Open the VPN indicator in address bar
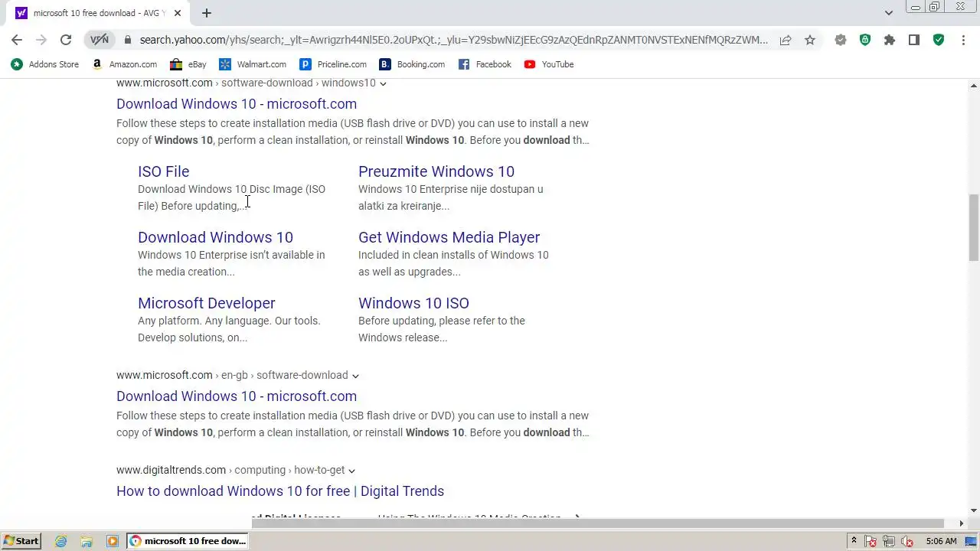This screenshot has width=980, height=551. tap(100, 40)
